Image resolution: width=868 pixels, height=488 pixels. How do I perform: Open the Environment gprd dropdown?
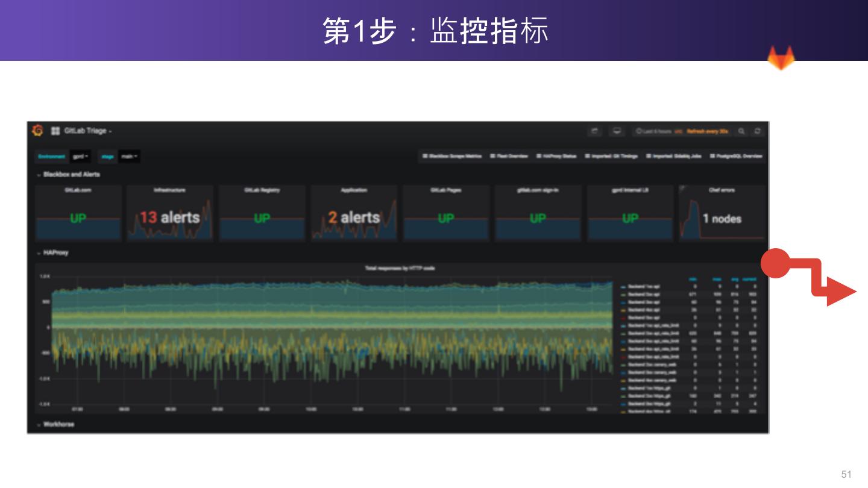click(x=80, y=157)
